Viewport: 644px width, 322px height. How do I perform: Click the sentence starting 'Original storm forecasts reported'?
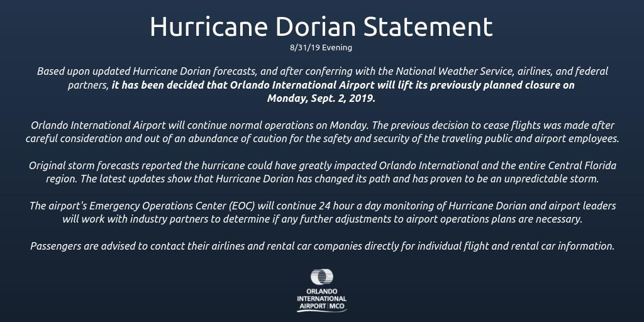coord(189,165)
